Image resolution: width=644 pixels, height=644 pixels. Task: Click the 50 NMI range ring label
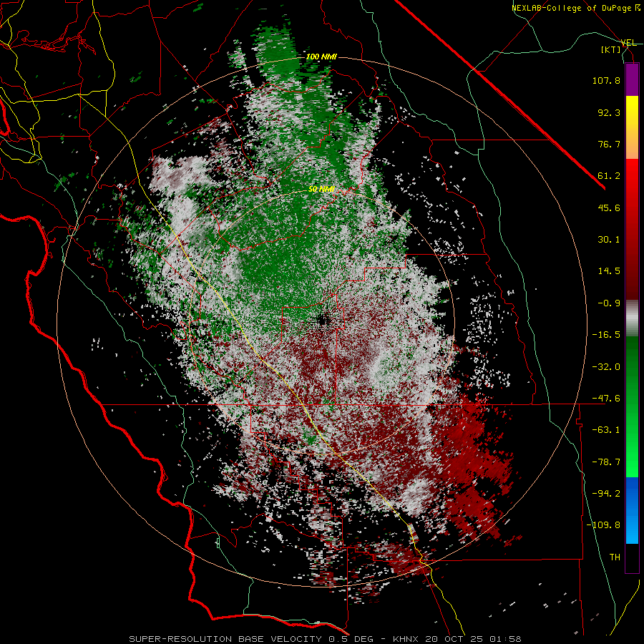click(321, 190)
